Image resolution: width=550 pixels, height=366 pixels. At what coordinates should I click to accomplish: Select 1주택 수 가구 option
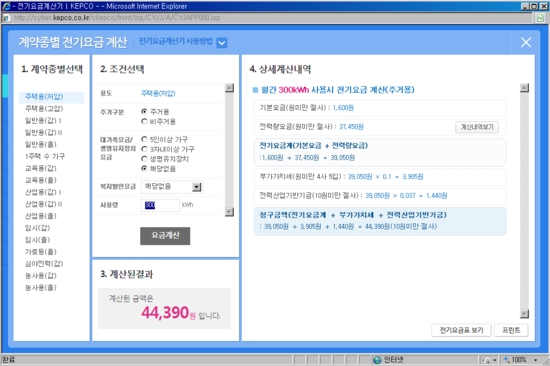[45, 157]
